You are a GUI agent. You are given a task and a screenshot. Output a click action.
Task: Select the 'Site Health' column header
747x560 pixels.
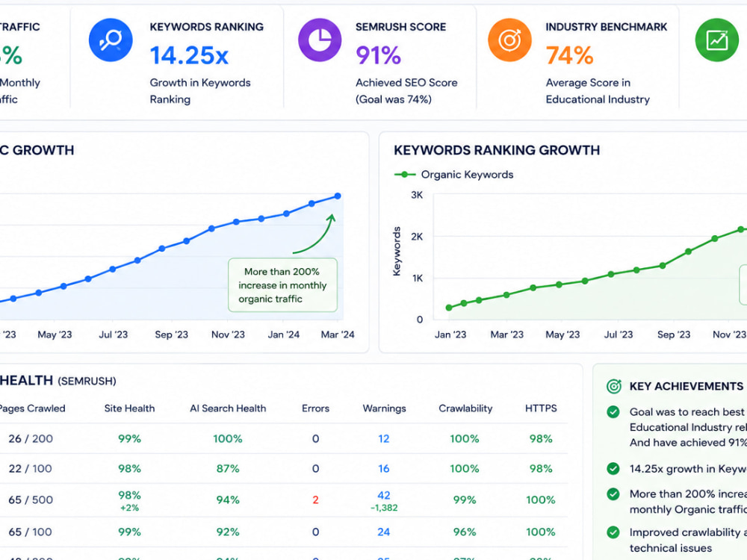129,408
